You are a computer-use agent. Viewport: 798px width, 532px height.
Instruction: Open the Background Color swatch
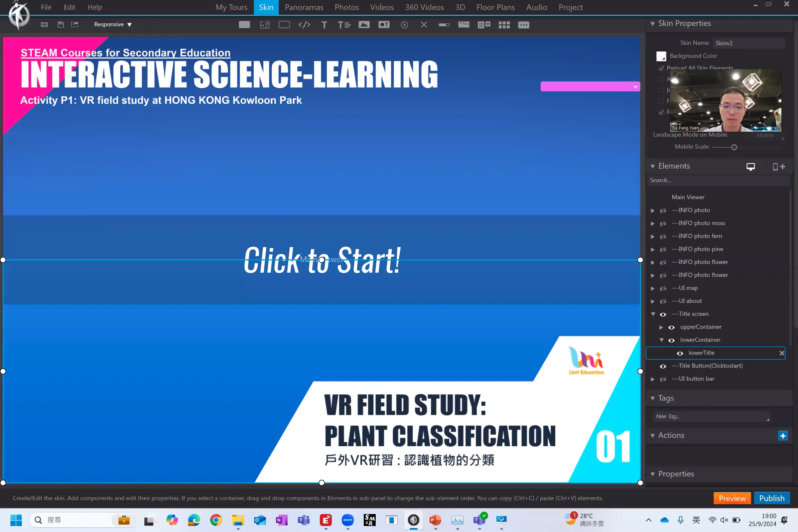pos(661,56)
